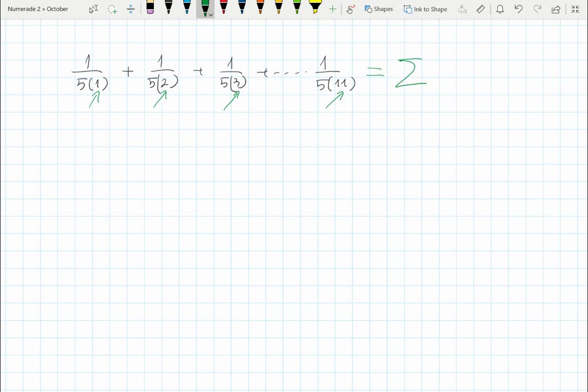
Task: Open Ink to Shape options
Action: (425, 9)
